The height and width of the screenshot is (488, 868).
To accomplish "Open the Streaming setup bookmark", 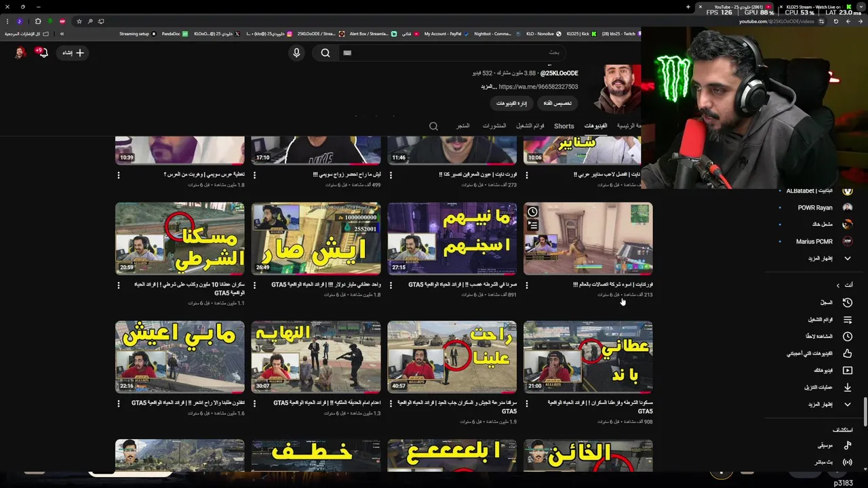I will click(x=138, y=34).
